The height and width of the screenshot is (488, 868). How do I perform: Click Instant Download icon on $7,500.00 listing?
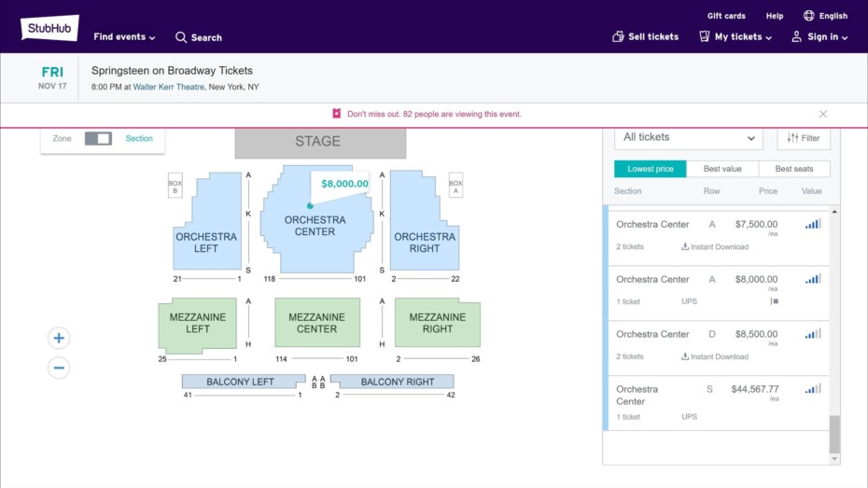click(x=685, y=246)
